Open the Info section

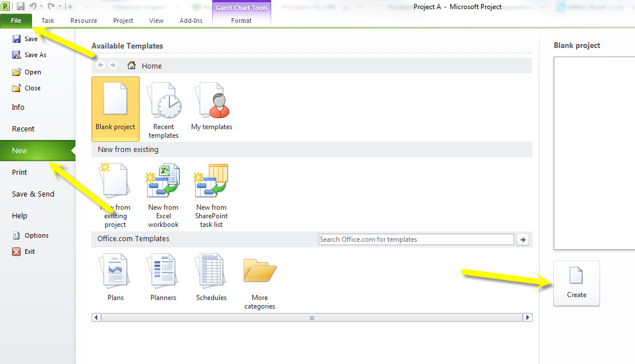pyautogui.click(x=18, y=107)
